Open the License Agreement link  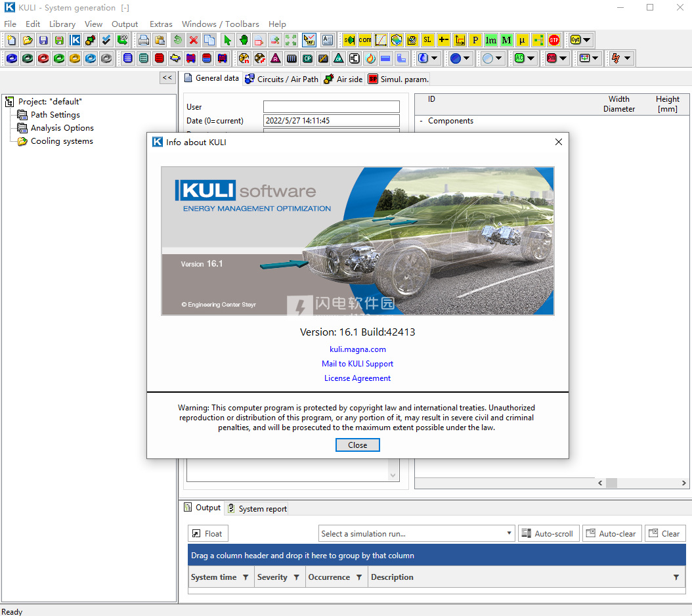357,378
